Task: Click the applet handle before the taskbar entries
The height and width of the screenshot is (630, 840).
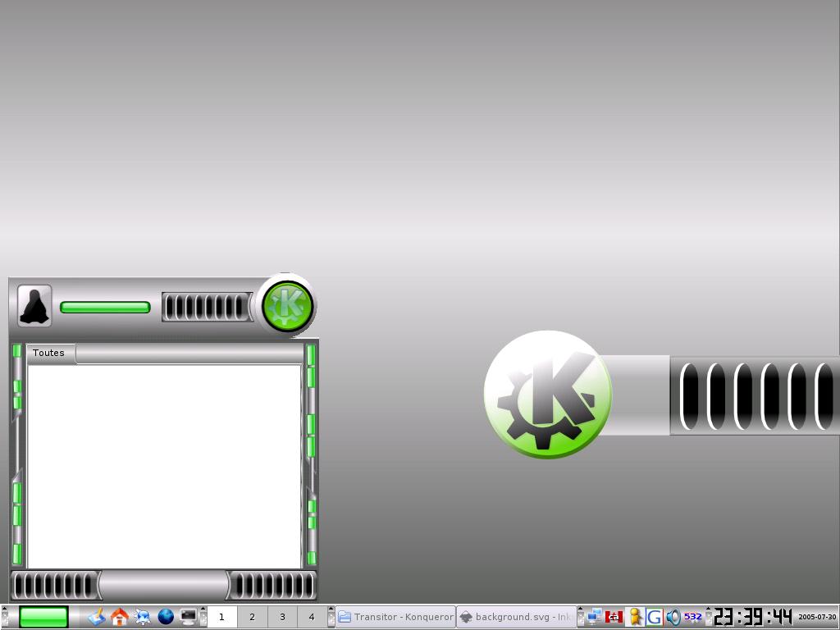Action: 331,617
